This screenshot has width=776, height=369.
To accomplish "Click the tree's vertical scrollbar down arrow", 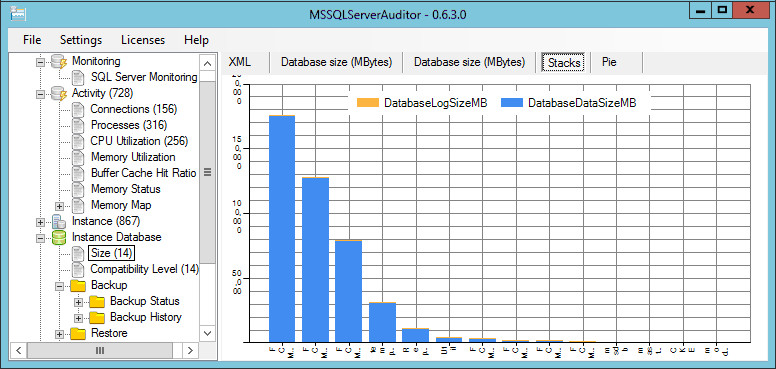I will pos(207,333).
